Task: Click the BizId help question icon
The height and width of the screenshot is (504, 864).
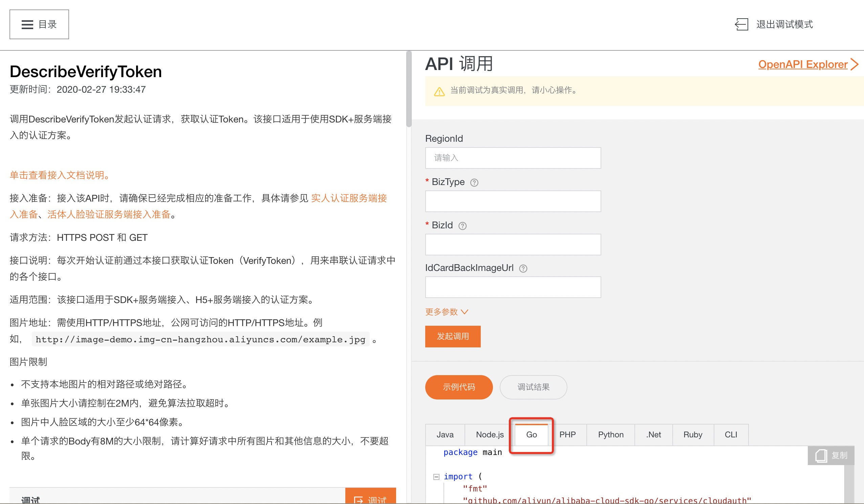Action: tap(462, 226)
